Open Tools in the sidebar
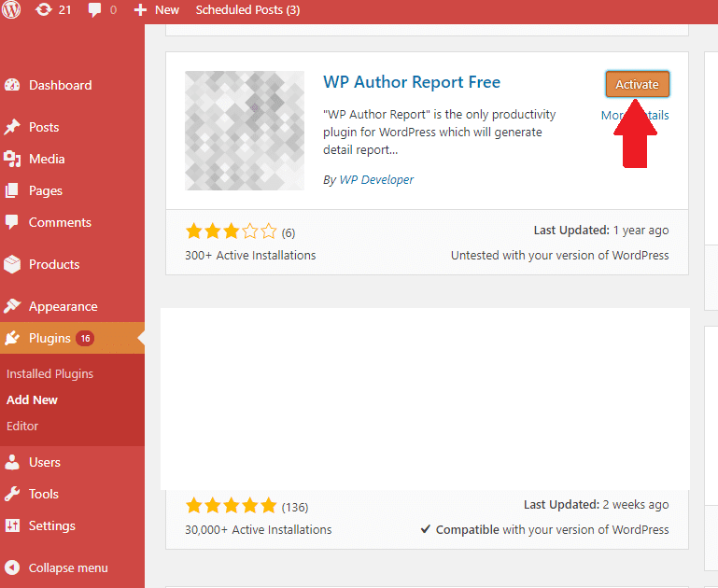 [x=44, y=494]
